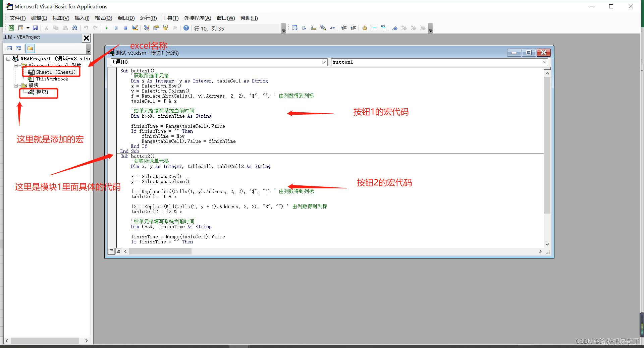Click on the 'Sub button2()' code line
644x348 pixels.
pyautogui.click(x=137, y=156)
